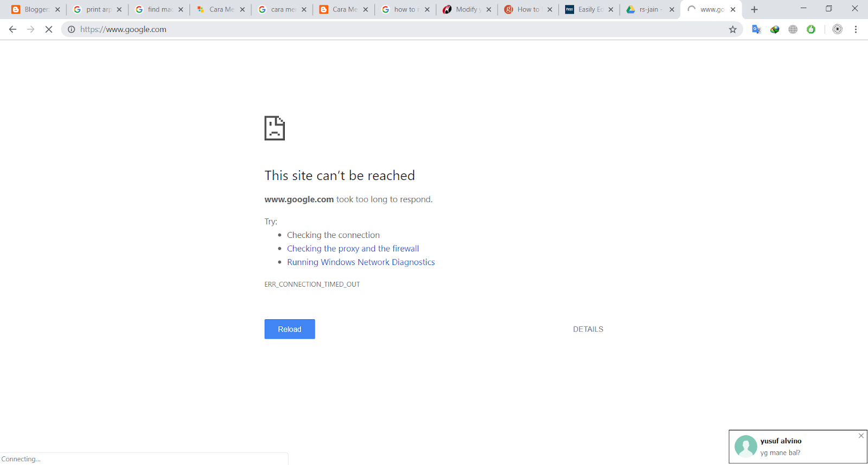868x465 pixels.
Task: Open the extension right of Google Translate
Action: pos(775,29)
